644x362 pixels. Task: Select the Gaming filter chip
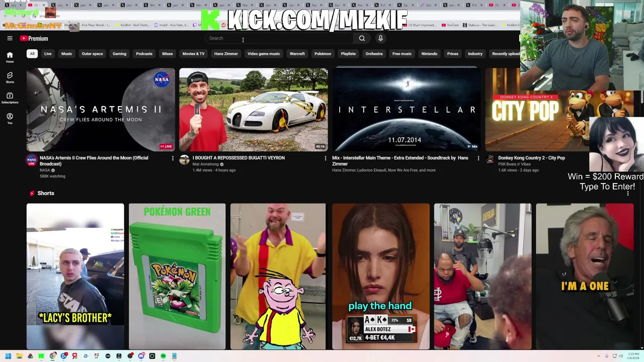pos(119,54)
